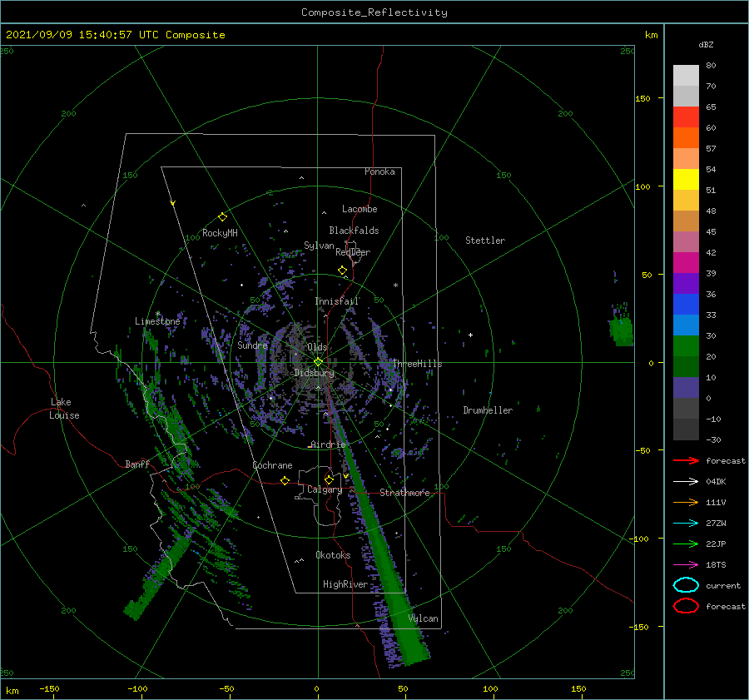The image size is (749, 700).
Task: Click the light grey 80-70 dBZ swatch
Action: click(686, 76)
